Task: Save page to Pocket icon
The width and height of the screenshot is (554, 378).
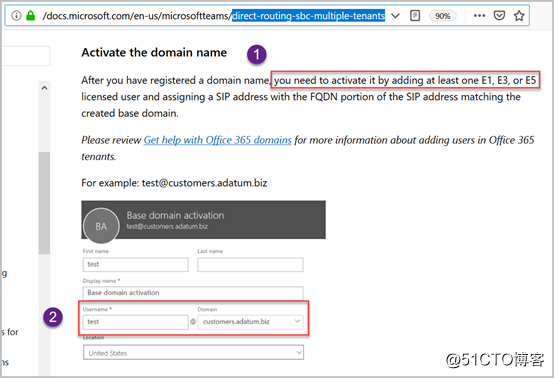Action: click(x=499, y=16)
